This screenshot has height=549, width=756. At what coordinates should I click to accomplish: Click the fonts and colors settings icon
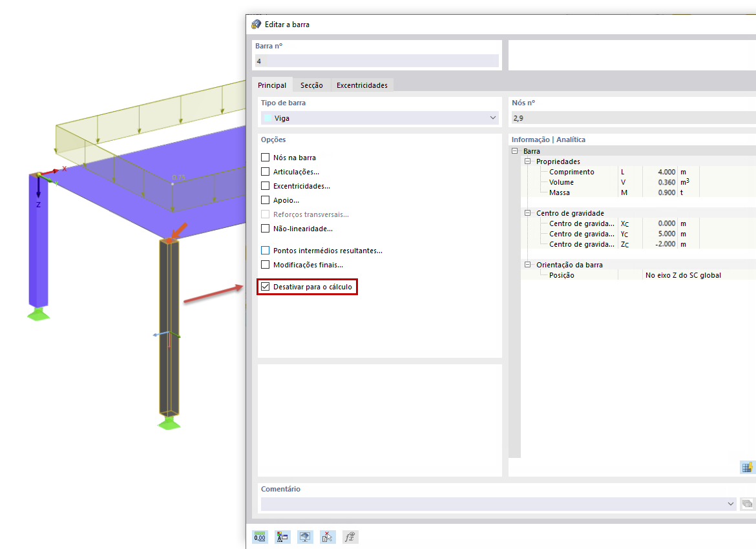[x=282, y=537]
